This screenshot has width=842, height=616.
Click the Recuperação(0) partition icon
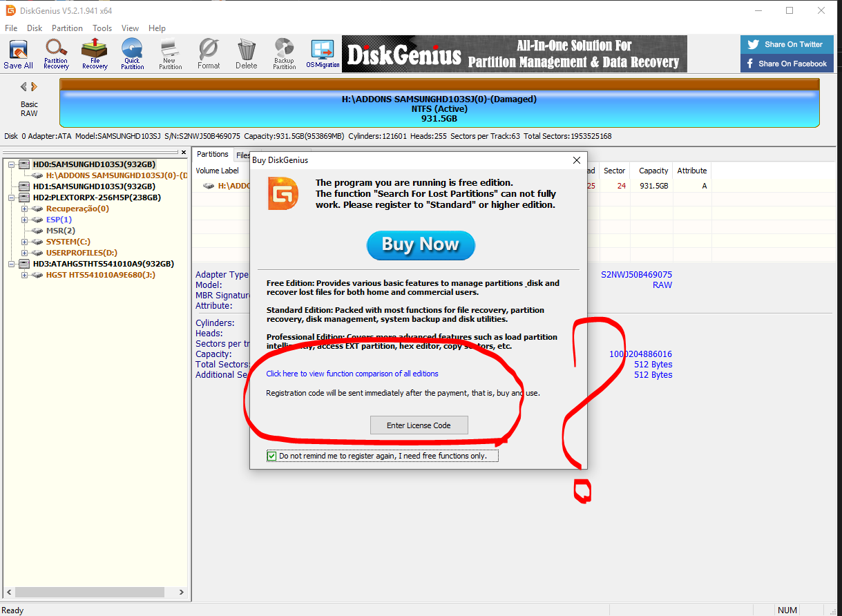click(x=38, y=209)
